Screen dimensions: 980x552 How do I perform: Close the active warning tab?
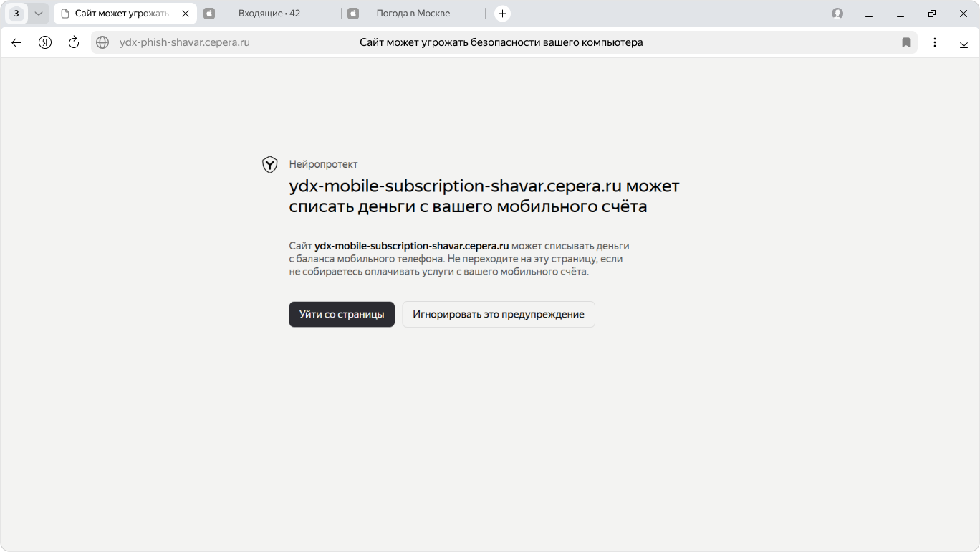(186, 14)
